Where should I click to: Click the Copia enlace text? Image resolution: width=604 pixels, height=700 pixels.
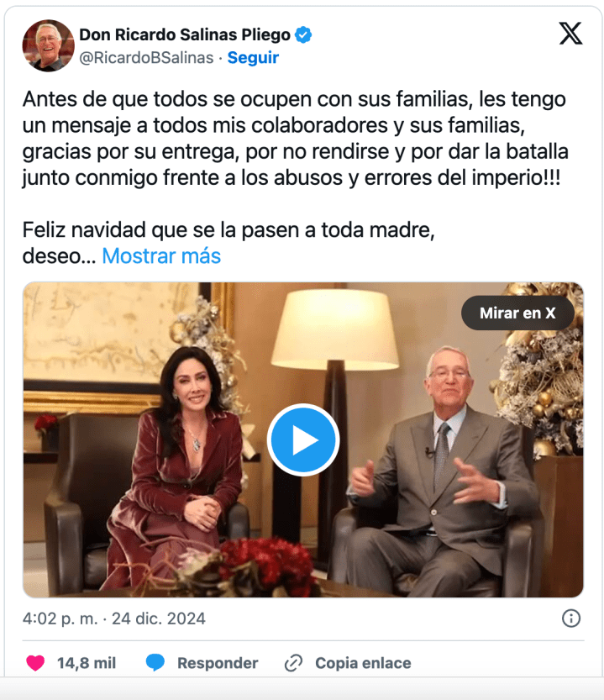coord(363,663)
